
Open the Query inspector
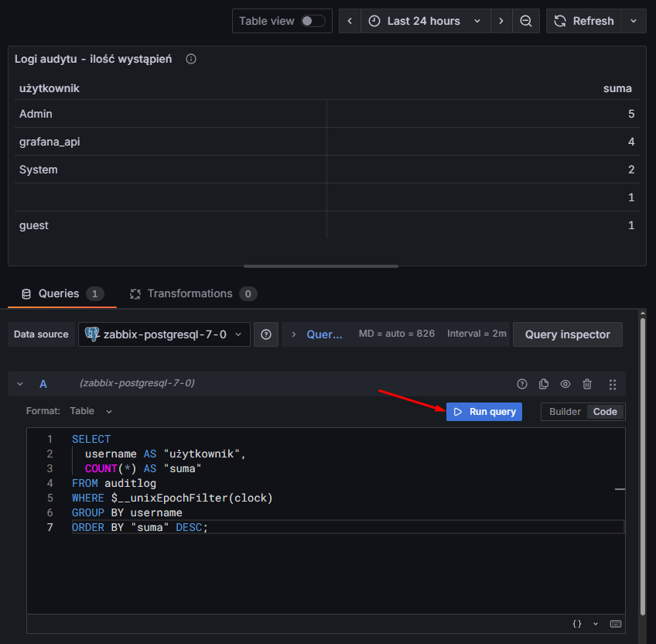coord(567,334)
